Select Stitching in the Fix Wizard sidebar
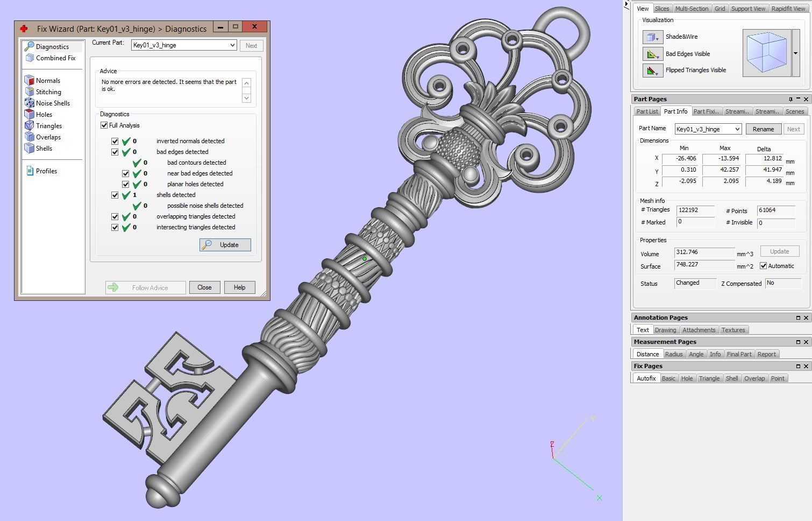Screen dimensions: 812x521 point(48,92)
